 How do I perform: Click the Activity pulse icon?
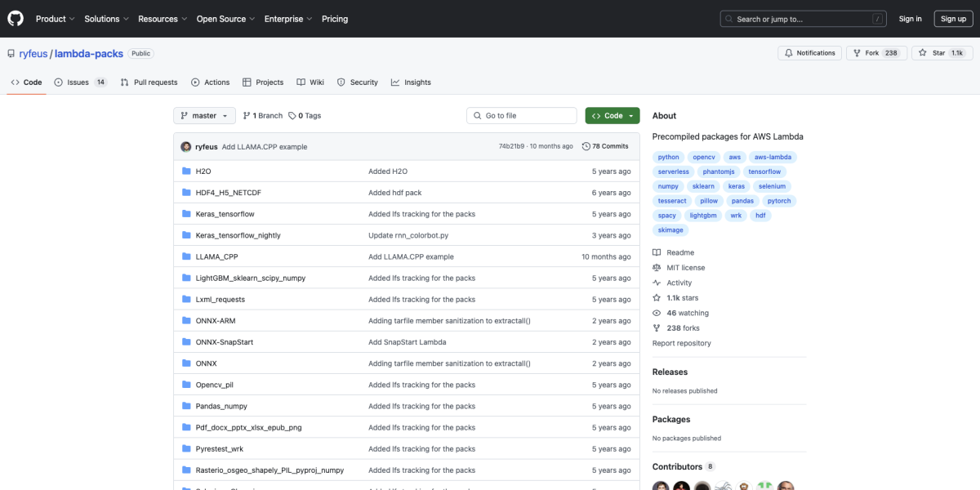[x=656, y=282]
